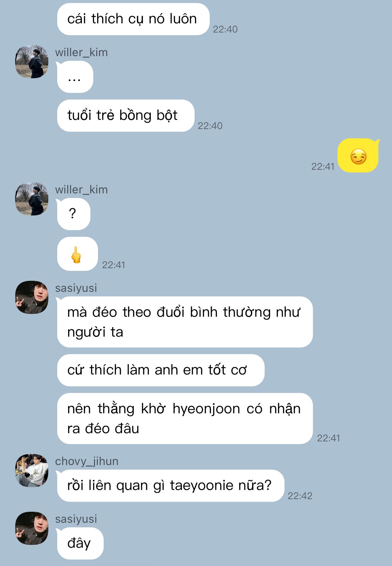The image size is (392, 566).
Task: Open the chovy_jihun username label
Action: point(87,462)
